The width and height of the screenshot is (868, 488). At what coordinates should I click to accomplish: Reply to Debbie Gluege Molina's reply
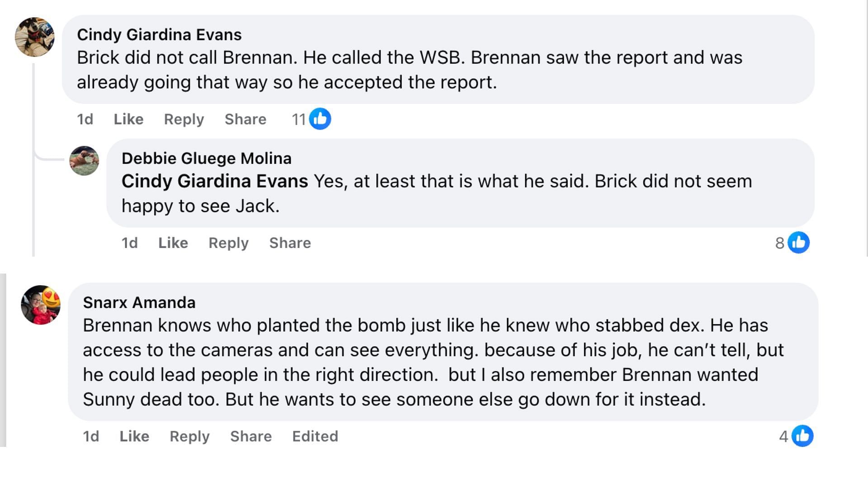pos(228,243)
